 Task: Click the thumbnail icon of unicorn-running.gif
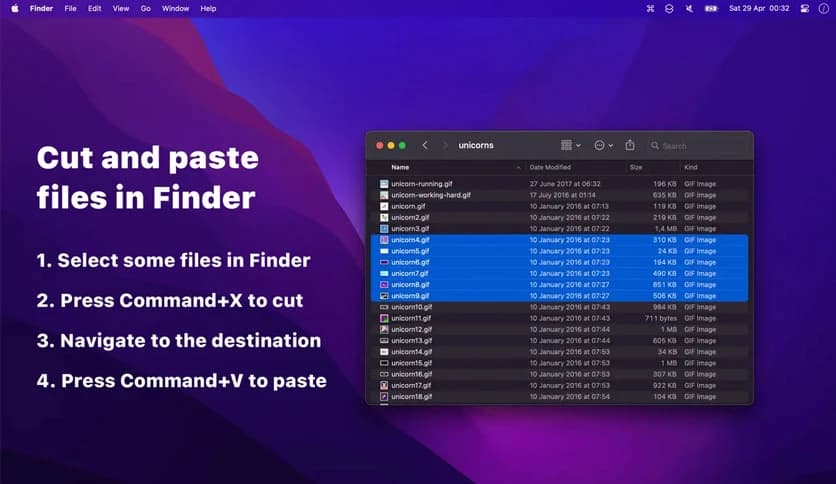pos(384,184)
